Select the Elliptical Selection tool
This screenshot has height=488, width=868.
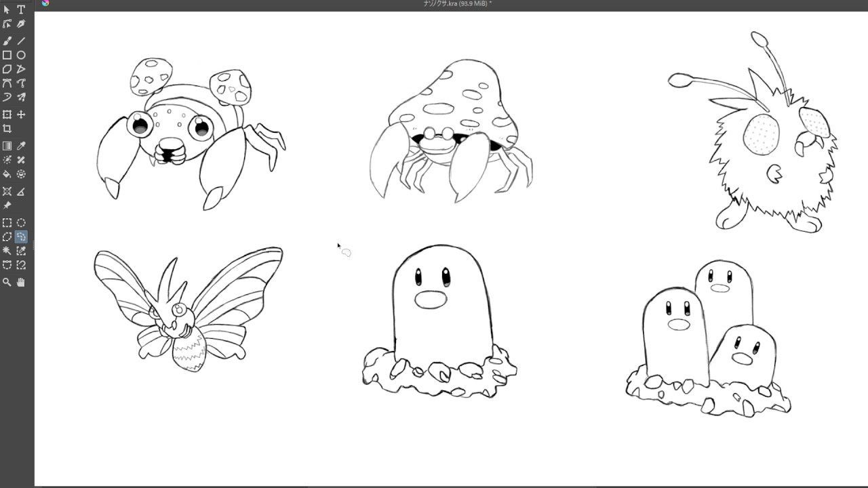pyautogui.click(x=21, y=222)
